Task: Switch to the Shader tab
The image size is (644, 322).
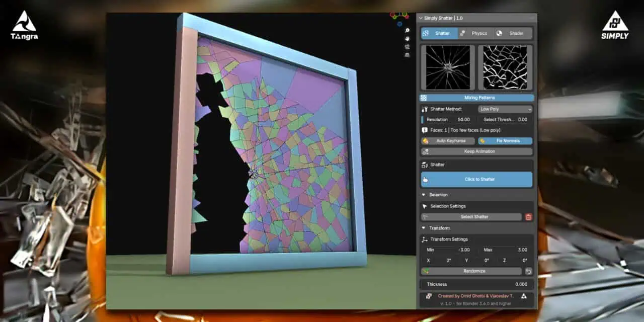Action: click(513, 33)
